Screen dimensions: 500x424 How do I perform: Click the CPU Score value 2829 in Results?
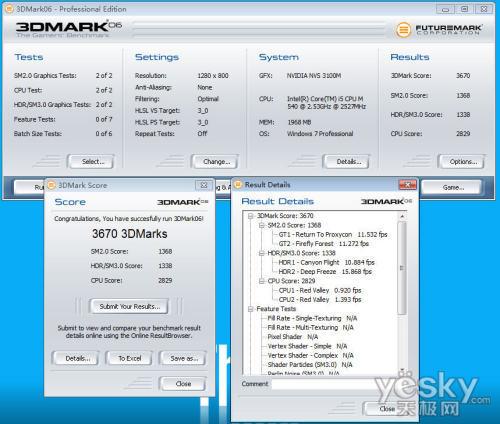point(463,134)
